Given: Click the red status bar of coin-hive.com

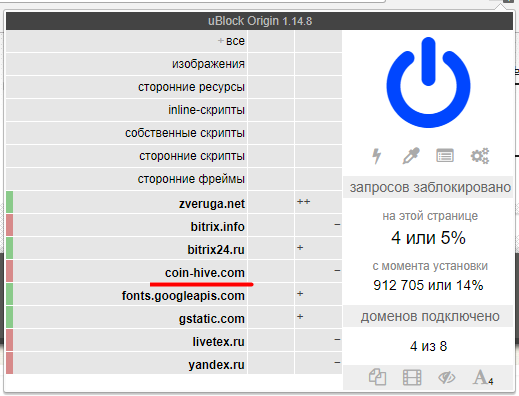Looking at the screenshot, I should pyautogui.click(x=9, y=272).
